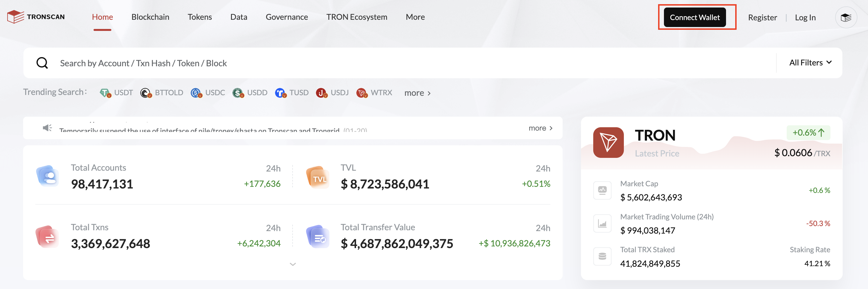
Task: Expand the stats panel chevron
Action: tap(293, 264)
